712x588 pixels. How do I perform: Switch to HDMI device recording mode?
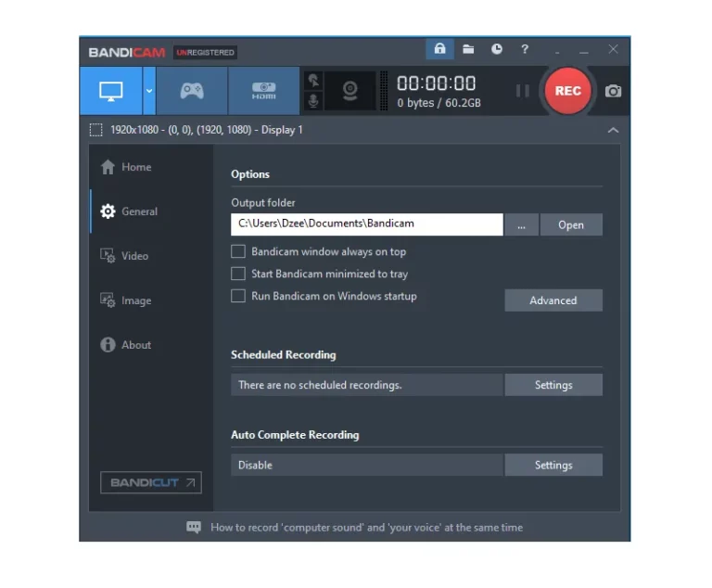(264, 91)
